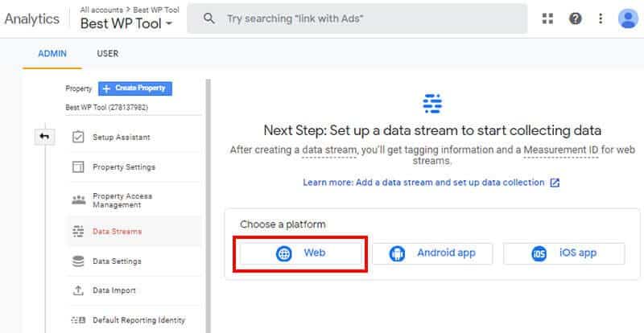
Task: Click the Create Property button
Action: click(x=135, y=88)
